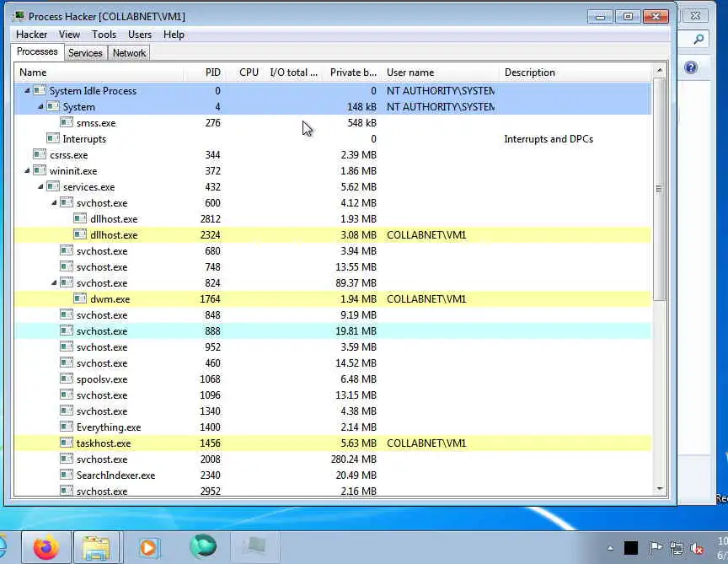This screenshot has height=564, width=728.
Task: Sort by the User name column header
Action: click(441, 73)
